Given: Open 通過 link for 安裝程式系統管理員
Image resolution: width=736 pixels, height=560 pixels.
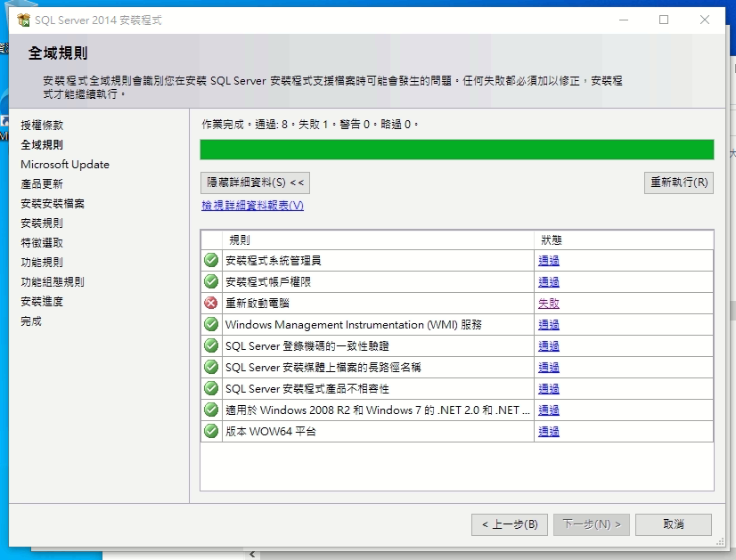Looking at the screenshot, I should click(x=548, y=261).
